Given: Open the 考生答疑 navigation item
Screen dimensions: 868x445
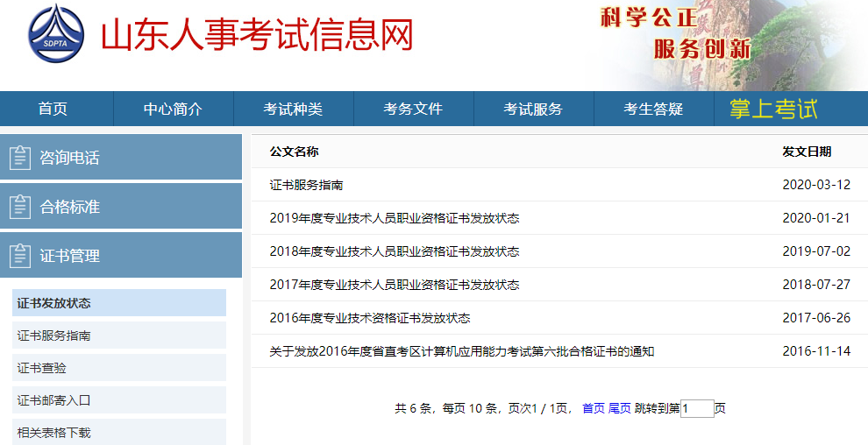Looking at the screenshot, I should point(653,109).
